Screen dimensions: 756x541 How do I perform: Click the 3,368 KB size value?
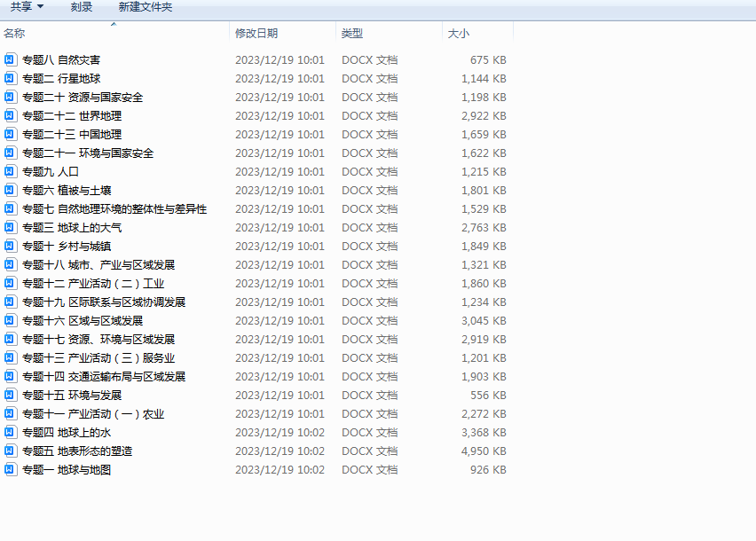coord(484,432)
